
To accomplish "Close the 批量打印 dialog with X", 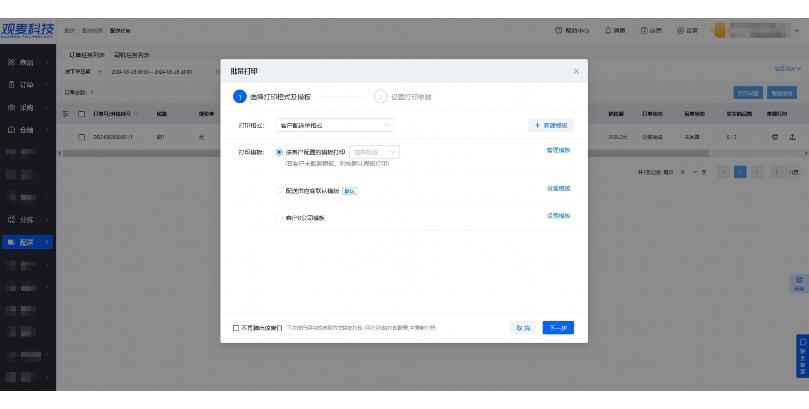I will (576, 71).
